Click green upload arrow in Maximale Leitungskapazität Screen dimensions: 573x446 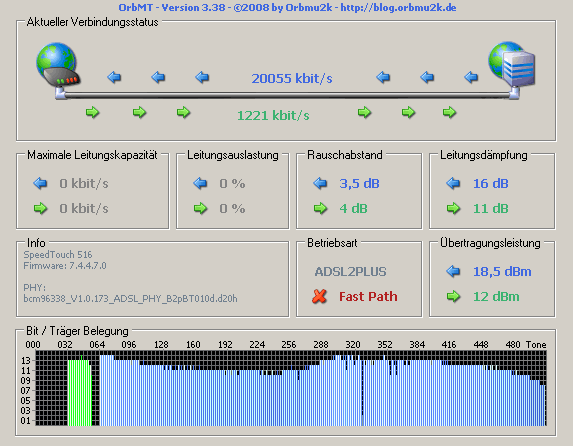pyautogui.click(x=40, y=208)
